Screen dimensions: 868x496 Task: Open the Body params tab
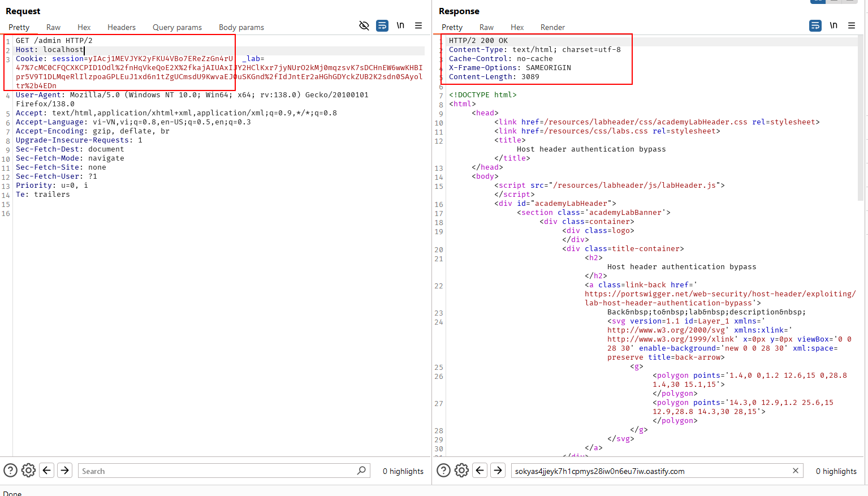(x=241, y=27)
